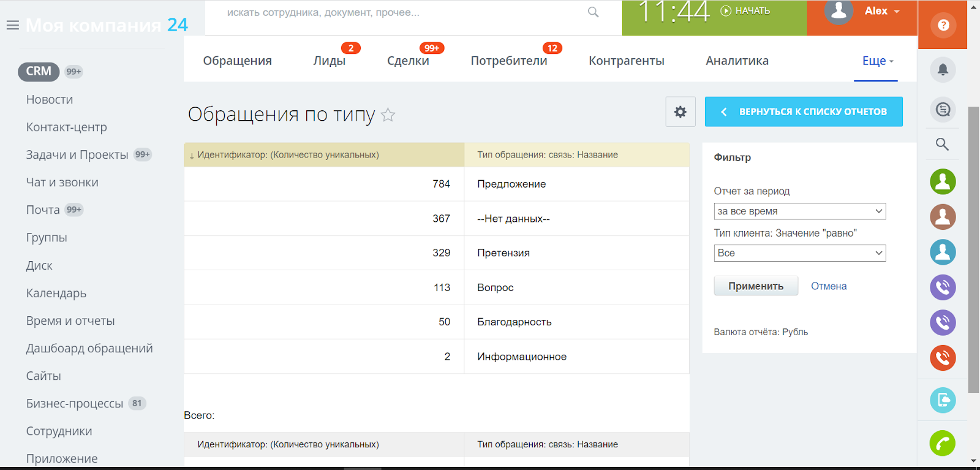Image resolution: width=980 pixels, height=470 pixels.
Task: Click the scrollbar down arrow
Action: [x=973, y=461]
